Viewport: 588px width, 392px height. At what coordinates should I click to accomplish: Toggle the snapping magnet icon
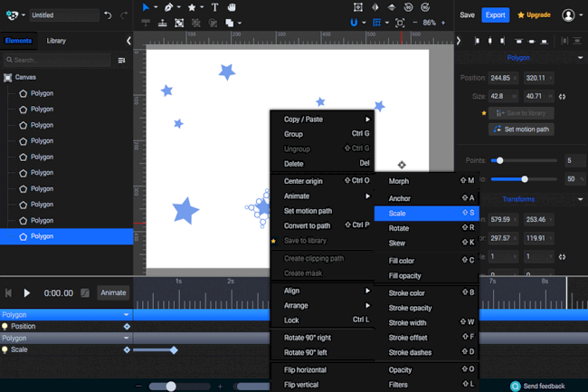(x=354, y=23)
